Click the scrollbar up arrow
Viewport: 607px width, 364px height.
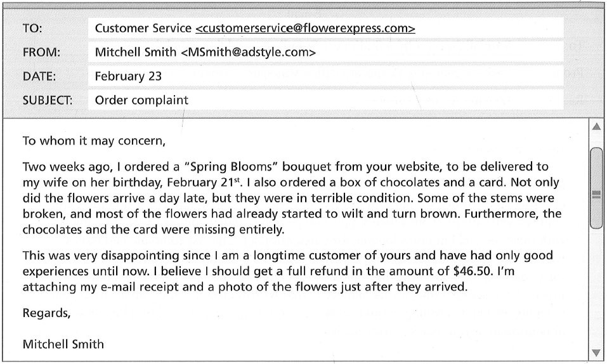597,127
